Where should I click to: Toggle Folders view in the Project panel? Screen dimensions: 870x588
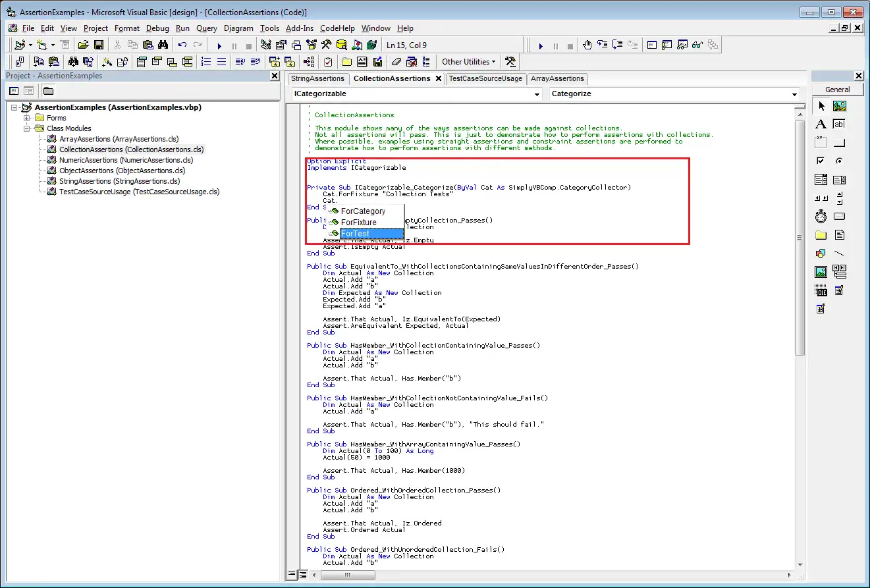tap(49, 91)
